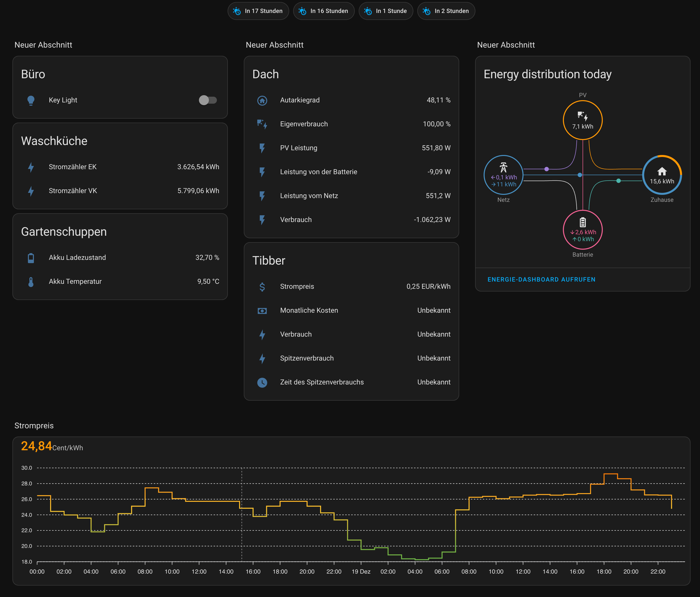
Task: Click the Stromzähler EK lightning icon
Action: (x=31, y=167)
